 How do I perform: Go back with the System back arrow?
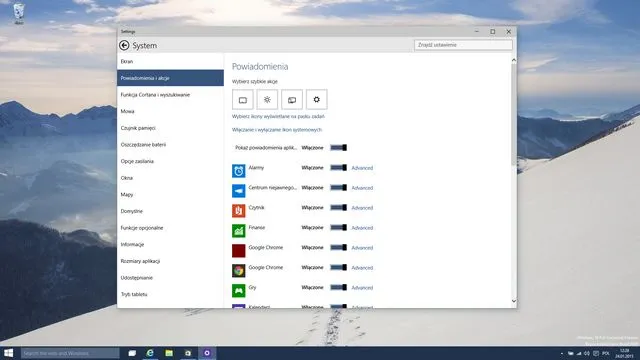click(124, 45)
